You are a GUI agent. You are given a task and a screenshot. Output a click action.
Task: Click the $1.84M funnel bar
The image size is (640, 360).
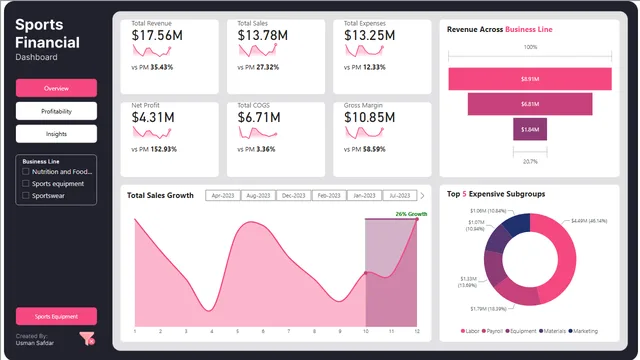click(530, 129)
